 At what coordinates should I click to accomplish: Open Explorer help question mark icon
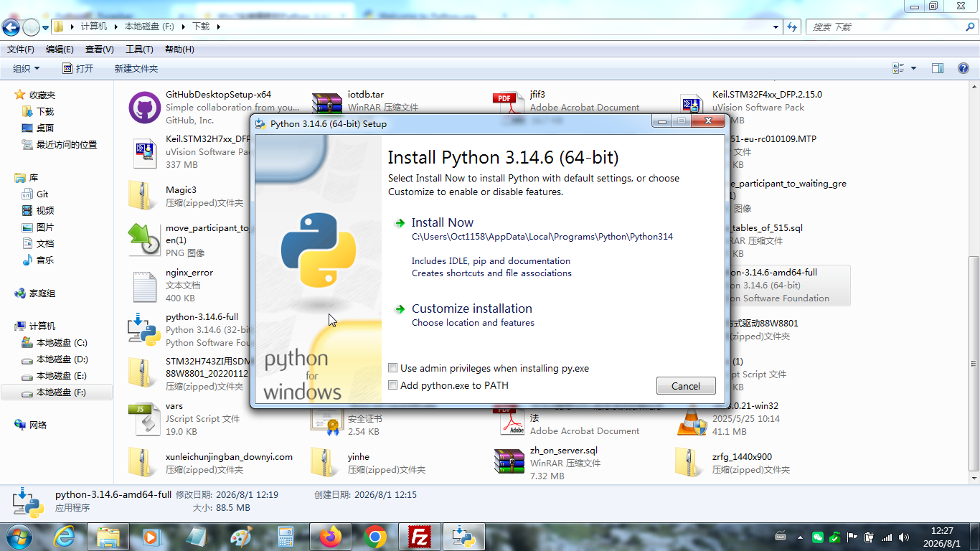pyautogui.click(x=964, y=68)
